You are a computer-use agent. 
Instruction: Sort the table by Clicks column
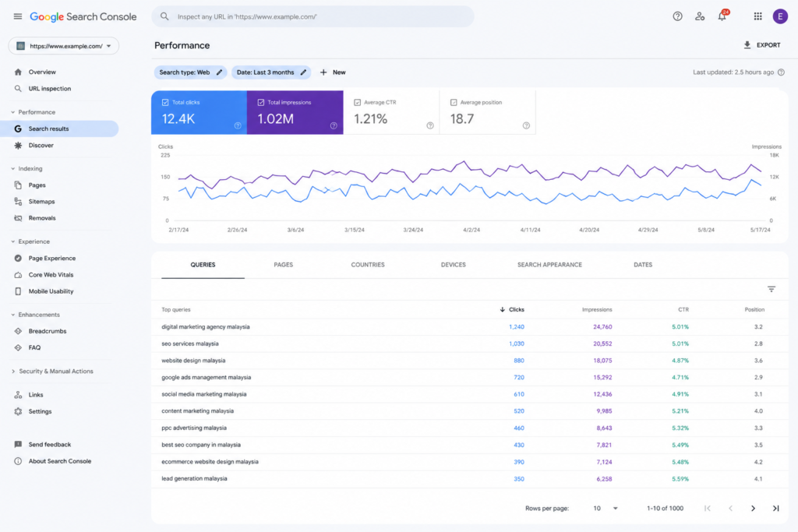(x=512, y=309)
